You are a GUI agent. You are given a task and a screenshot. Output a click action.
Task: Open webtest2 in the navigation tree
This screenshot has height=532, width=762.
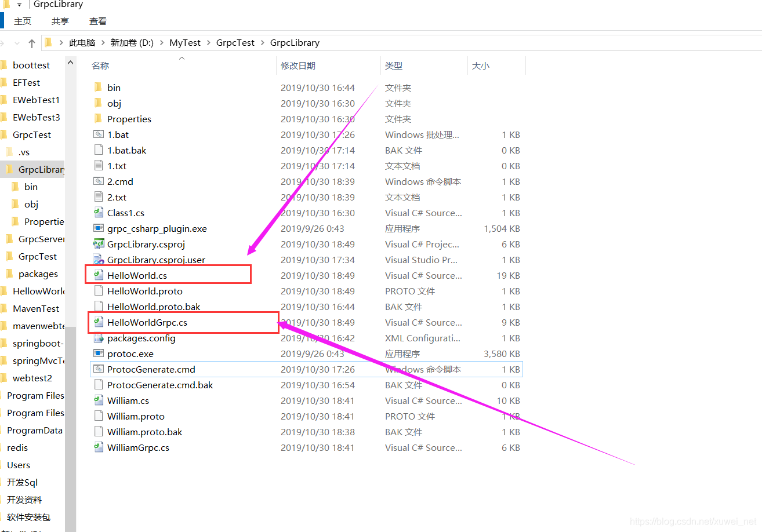32,378
